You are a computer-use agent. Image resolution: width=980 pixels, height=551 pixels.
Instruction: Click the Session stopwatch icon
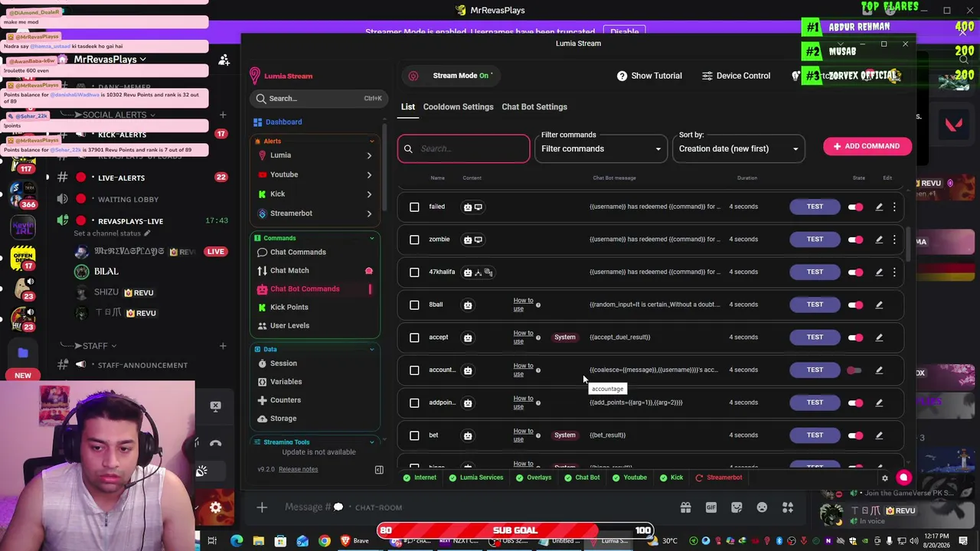point(262,364)
